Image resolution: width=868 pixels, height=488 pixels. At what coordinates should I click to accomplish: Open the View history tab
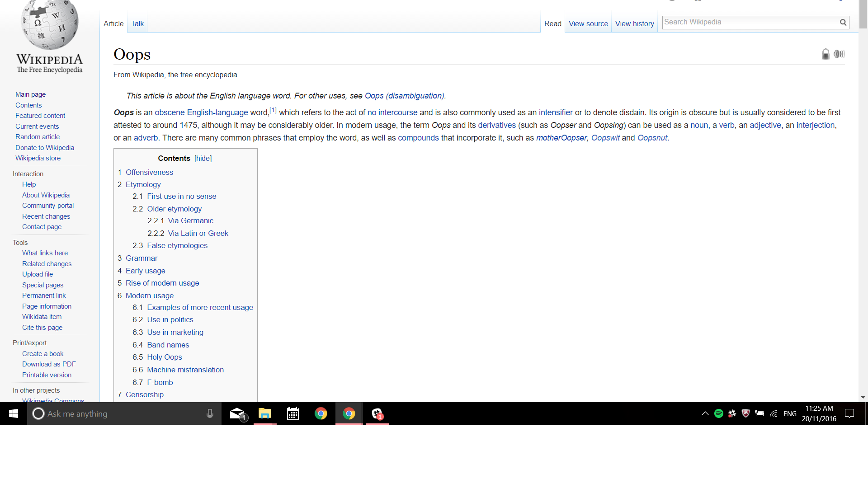pos(634,23)
